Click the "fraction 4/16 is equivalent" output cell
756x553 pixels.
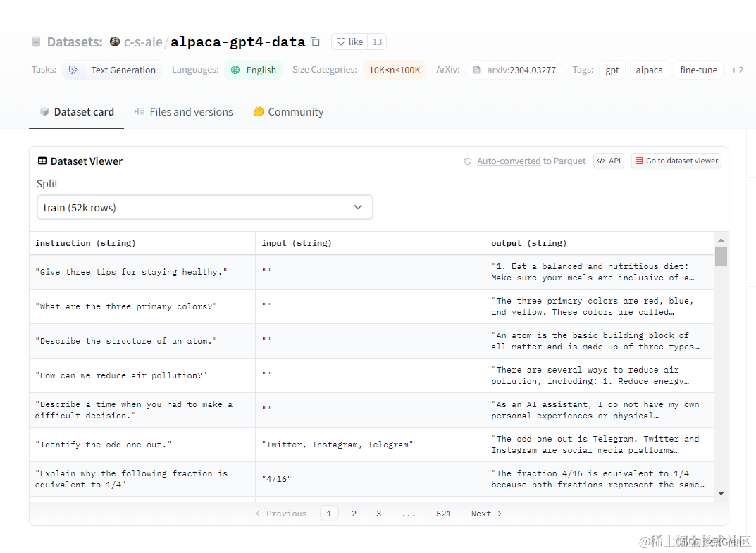(x=600, y=479)
